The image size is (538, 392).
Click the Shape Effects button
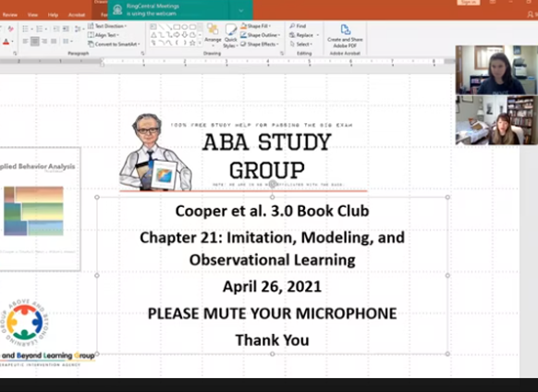tap(260, 44)
